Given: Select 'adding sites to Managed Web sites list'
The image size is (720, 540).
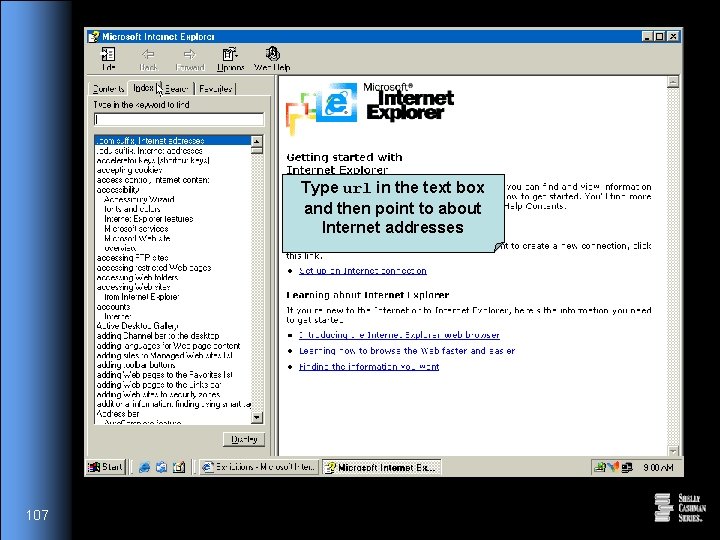Looking at the screenshot, I should coord(164,355).
